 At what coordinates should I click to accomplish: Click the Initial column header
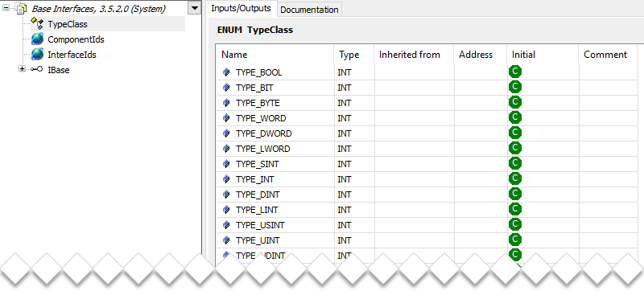point(543,55)
